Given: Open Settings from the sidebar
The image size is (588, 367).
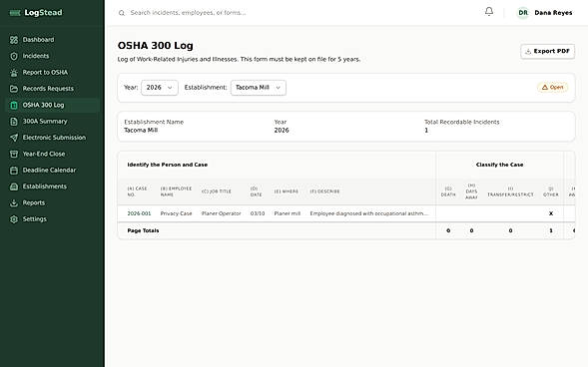Looking at the screenshot, I should tap(53, 219).
